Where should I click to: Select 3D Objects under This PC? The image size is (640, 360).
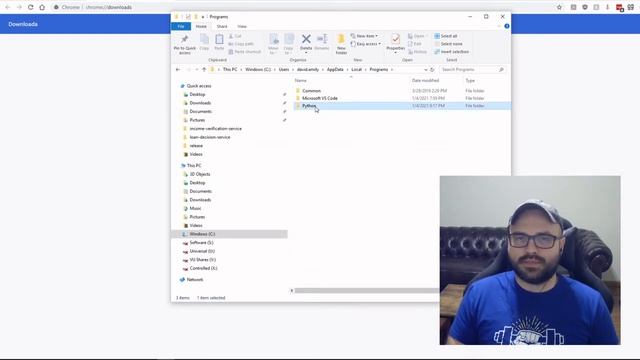pos(200,174)
